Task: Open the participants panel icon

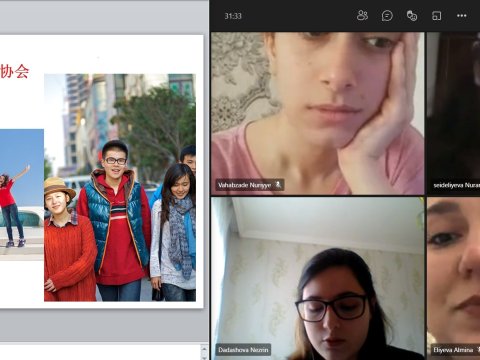Action: tap(362, 15)
